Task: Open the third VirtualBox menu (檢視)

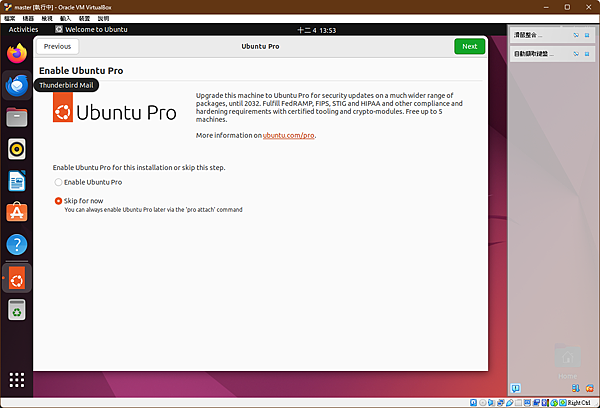Action: [47, 18]
